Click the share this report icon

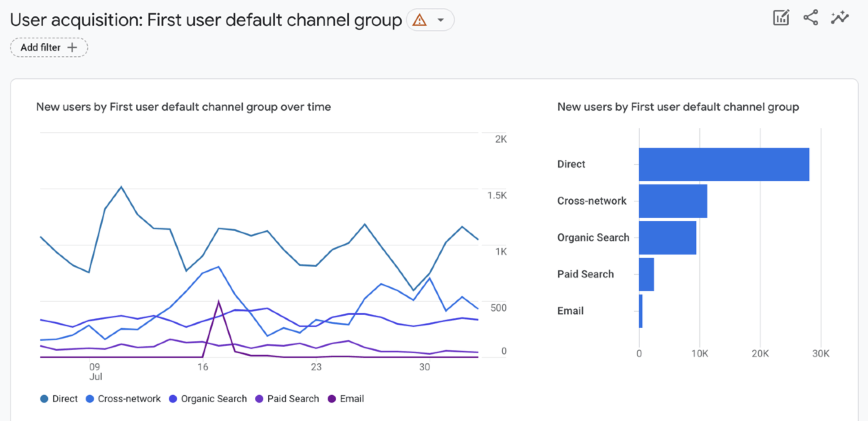(x=811, y=18)
